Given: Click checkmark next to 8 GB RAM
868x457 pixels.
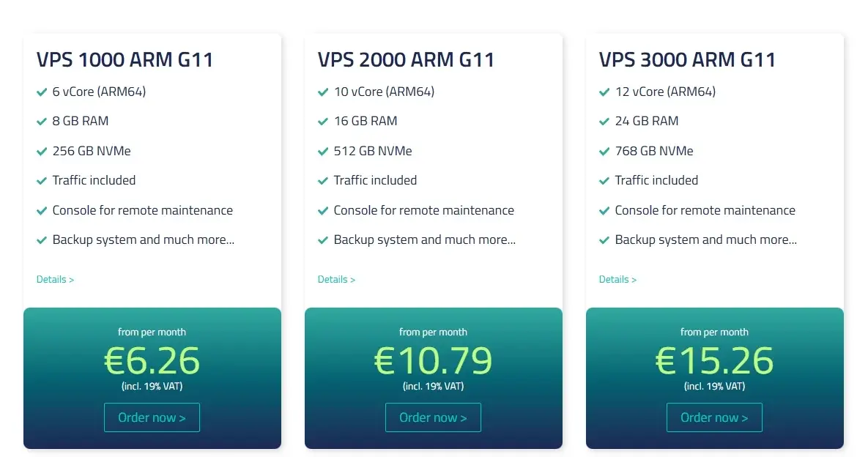Looking at the screenshot, I should click(42, 121).
